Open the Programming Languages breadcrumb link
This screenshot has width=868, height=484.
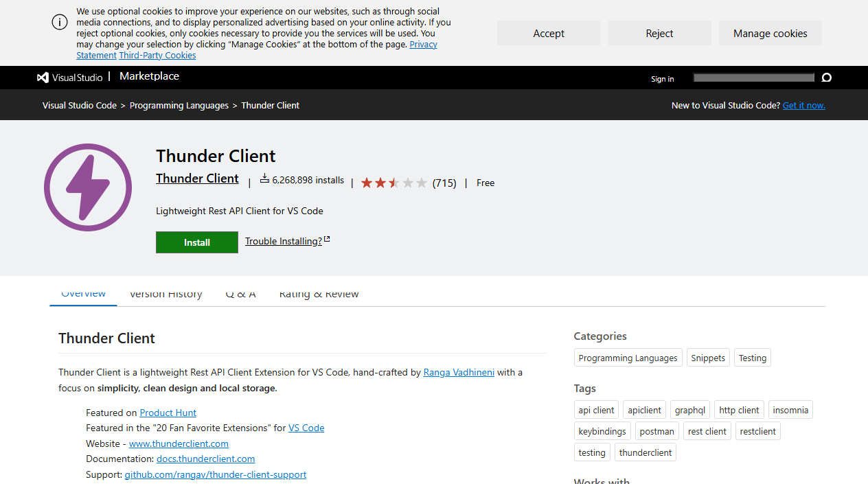click(179, 105)
